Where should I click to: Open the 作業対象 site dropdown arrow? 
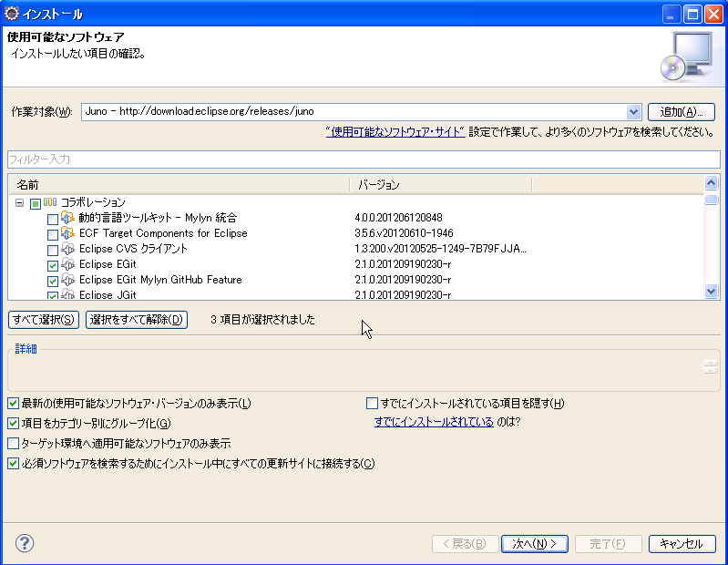[633, 112]
